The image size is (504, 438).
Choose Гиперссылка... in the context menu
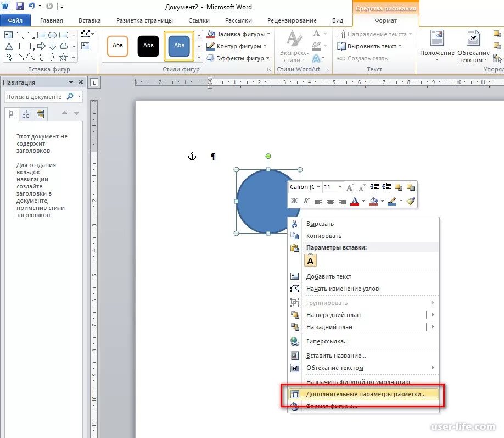pos(364,341)
